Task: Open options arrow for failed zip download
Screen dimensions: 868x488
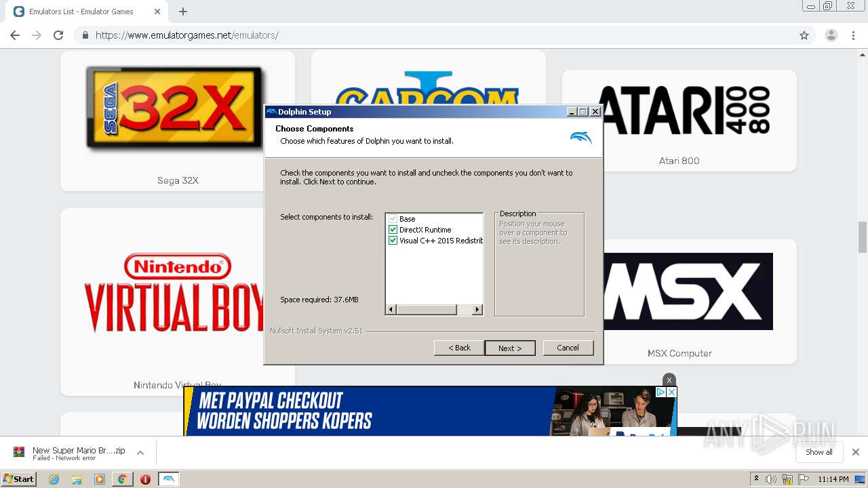Action: point(140,453)
